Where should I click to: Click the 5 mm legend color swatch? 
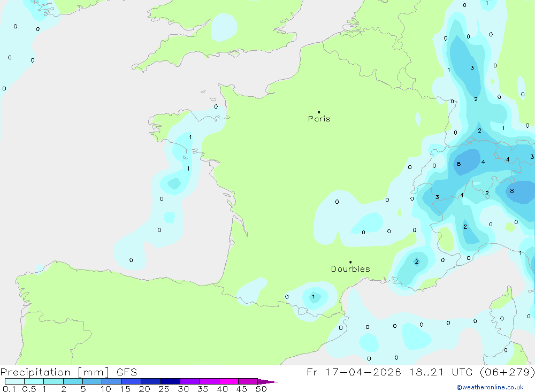92,381
